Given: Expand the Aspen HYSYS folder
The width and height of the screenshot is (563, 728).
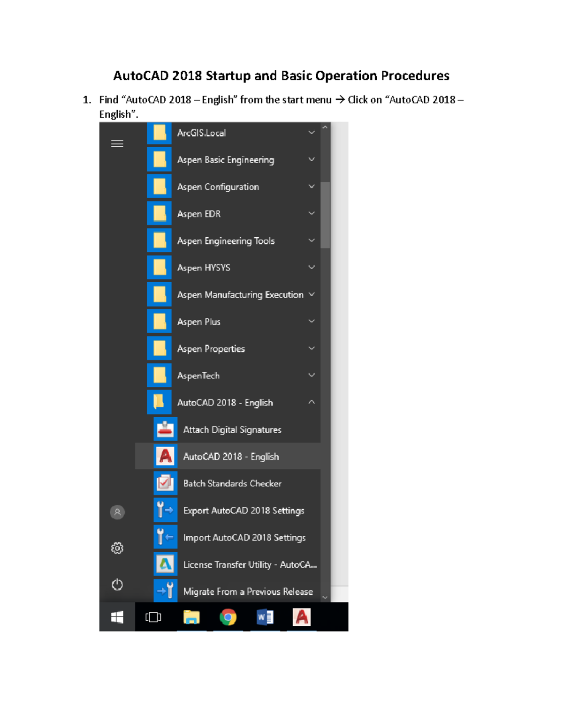Looking at the screenshot, I should pos(311,267).
